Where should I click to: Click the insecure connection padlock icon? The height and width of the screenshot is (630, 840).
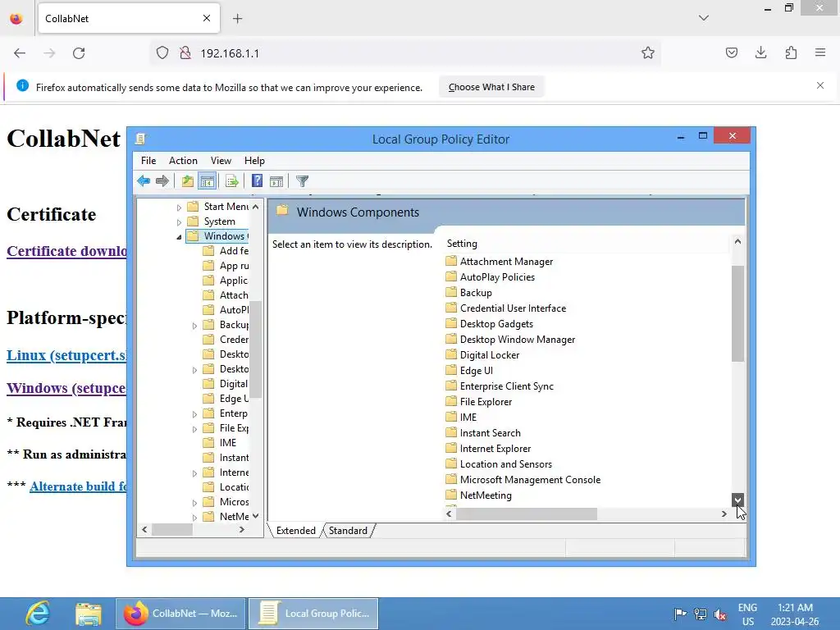click(185, 53)
